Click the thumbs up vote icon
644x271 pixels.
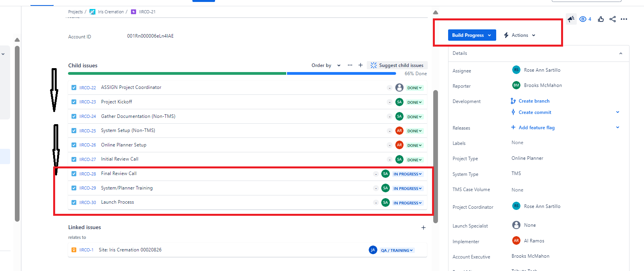coord(601,19)
